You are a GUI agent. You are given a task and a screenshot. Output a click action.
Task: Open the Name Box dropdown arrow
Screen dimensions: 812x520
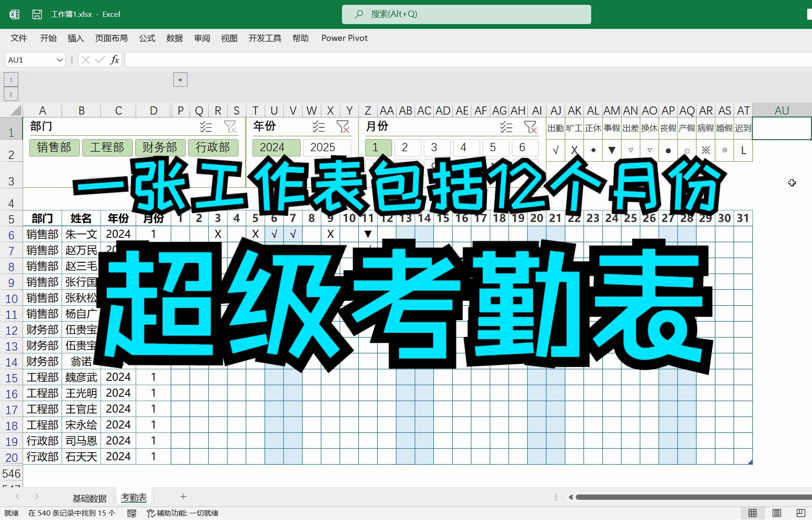pos(60,60)
